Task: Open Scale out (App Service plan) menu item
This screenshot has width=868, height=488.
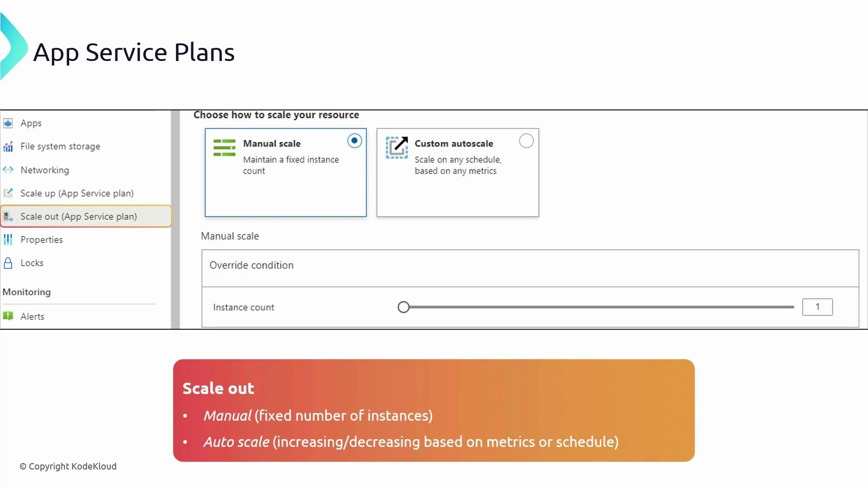Action: [79, 216]
